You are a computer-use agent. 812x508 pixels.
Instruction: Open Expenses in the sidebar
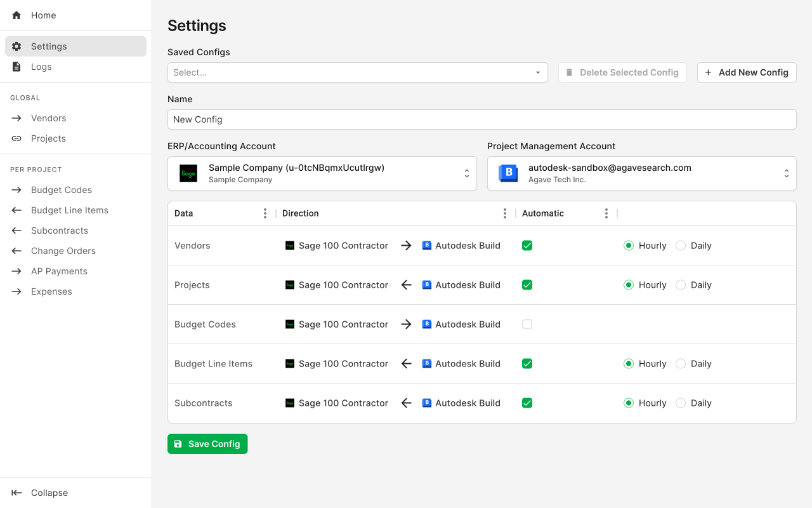[x=75, y=291]
